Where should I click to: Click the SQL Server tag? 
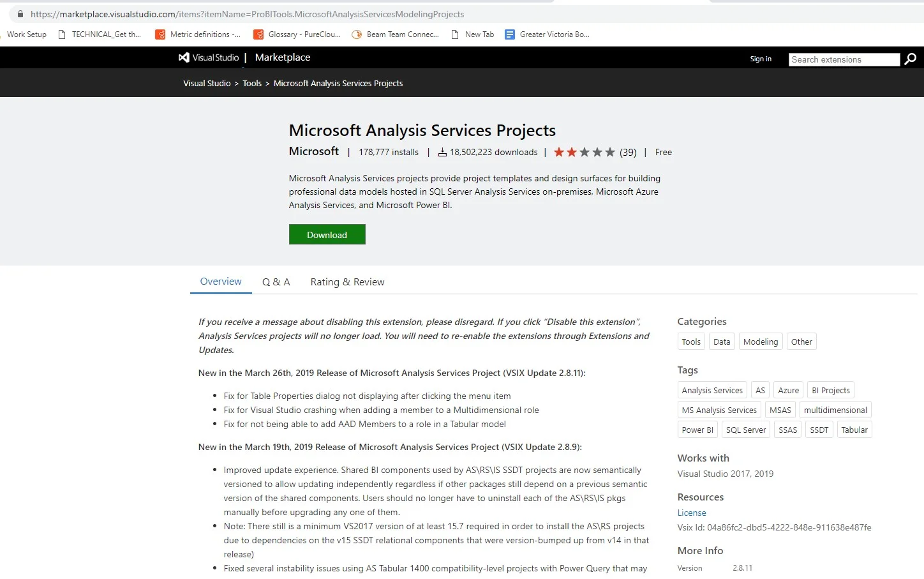click(x=746, y=430)
